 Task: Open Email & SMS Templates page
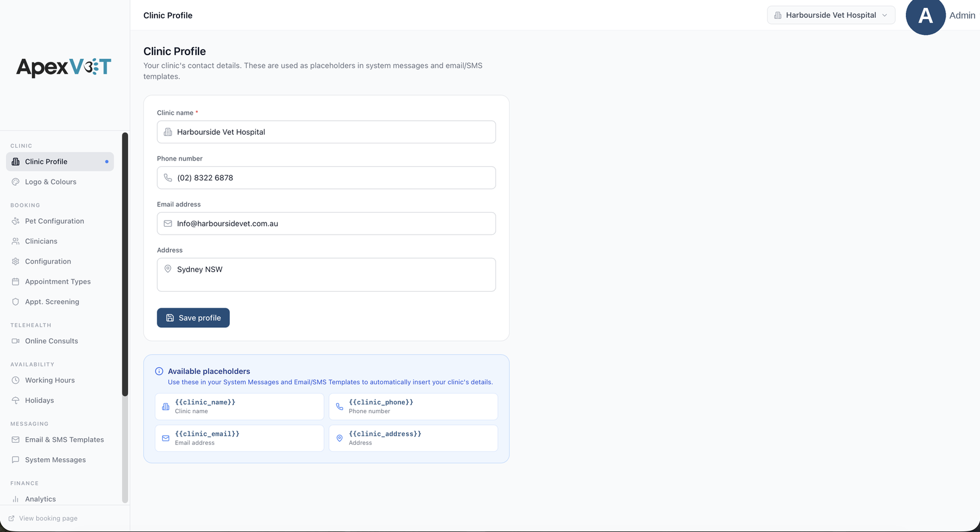60,440
